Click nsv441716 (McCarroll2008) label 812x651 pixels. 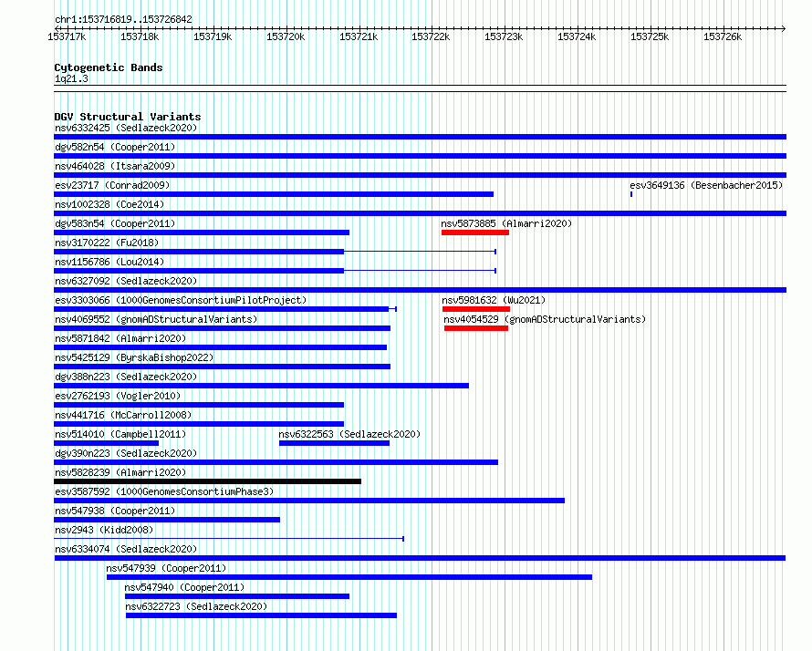(x=123, y=415)
